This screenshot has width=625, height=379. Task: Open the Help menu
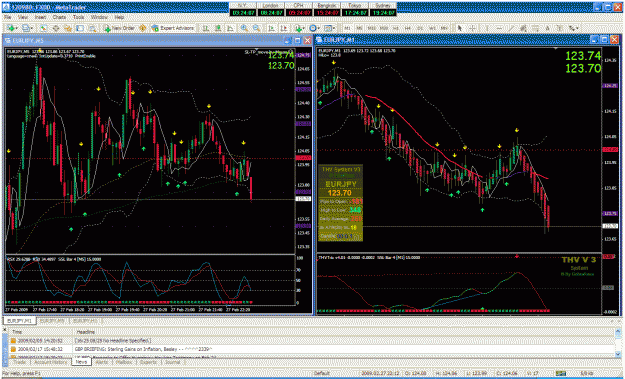(x=119, y=18)
